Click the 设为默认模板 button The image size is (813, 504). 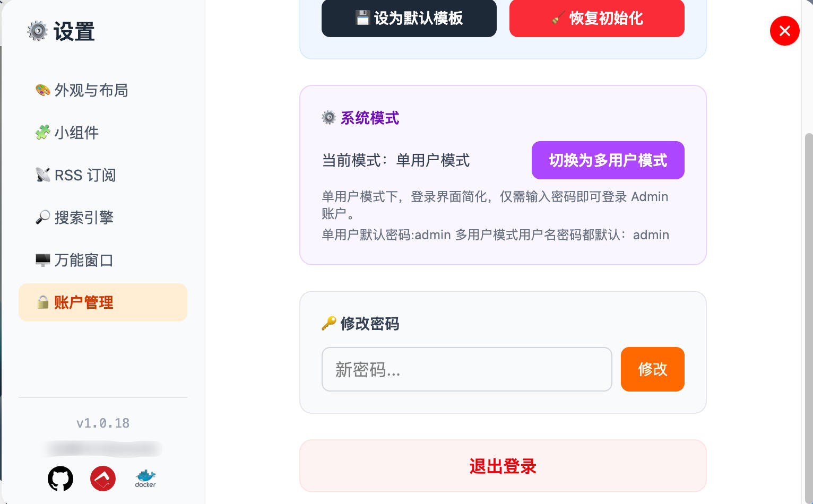(x=409, y=19)
